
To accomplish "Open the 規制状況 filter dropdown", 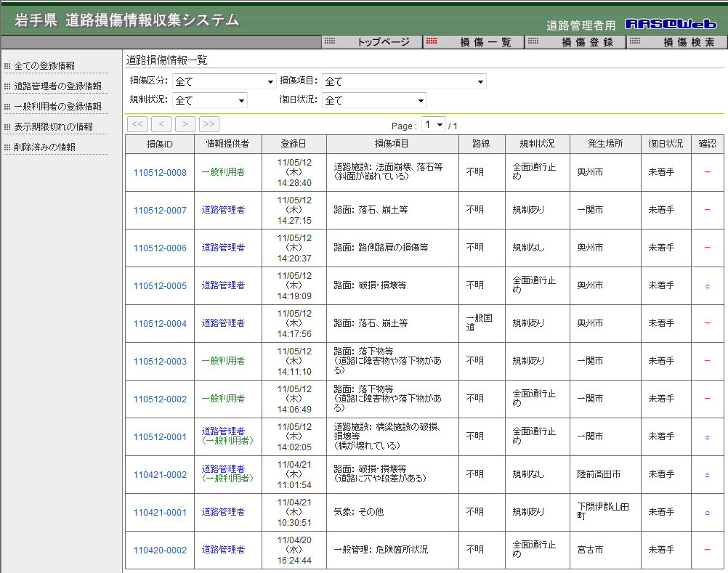I will pos(209,100).
